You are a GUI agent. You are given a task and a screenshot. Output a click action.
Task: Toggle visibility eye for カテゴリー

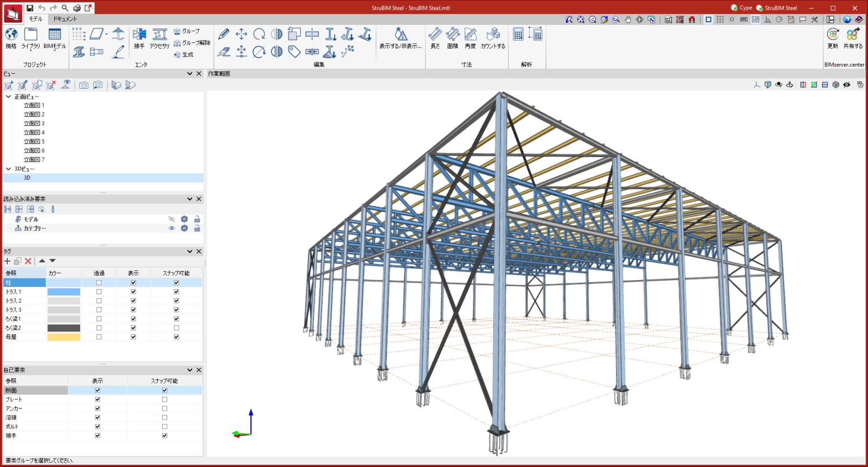point(172,228)
